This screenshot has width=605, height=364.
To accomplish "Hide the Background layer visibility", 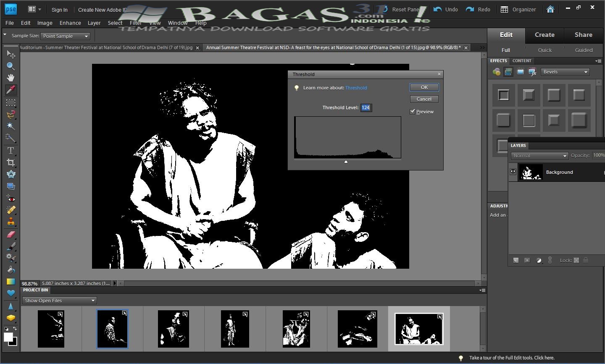I will (x=513, y=172).
